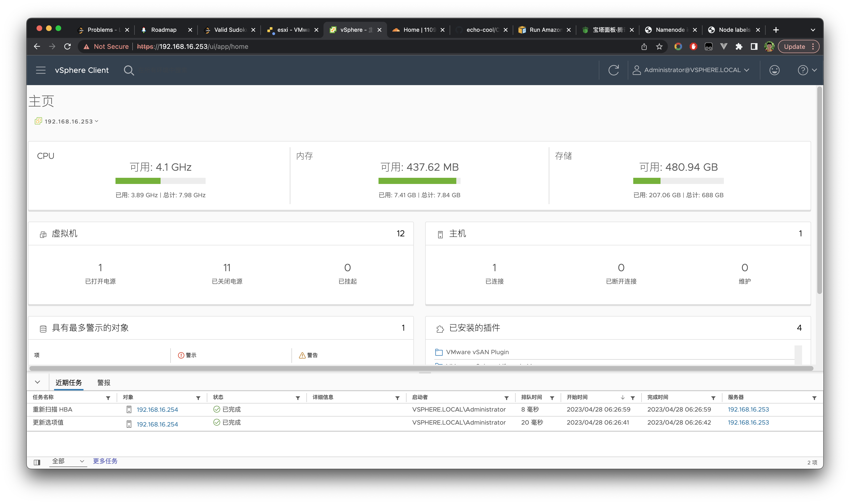Open the vSphere Client hamburger menu
This screenshot has width=850, height=504.
tap(41, 70)
